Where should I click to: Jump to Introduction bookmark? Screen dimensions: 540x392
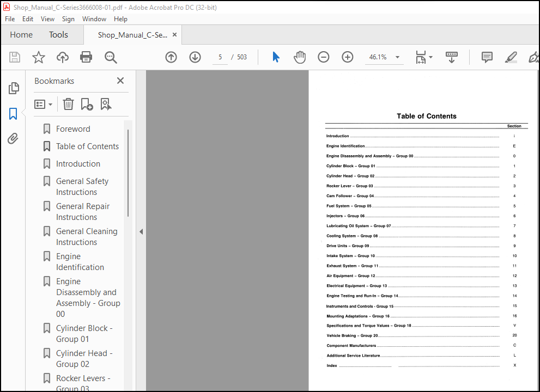coord(78,164)
